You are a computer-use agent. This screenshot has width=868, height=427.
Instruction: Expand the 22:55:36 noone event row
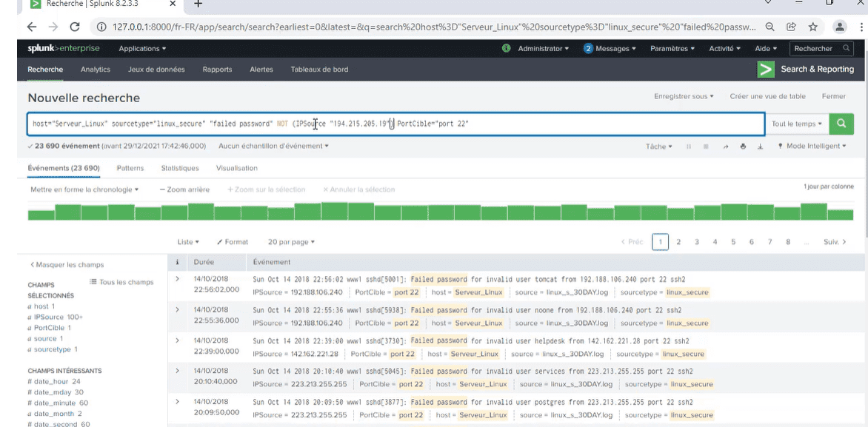177,310
